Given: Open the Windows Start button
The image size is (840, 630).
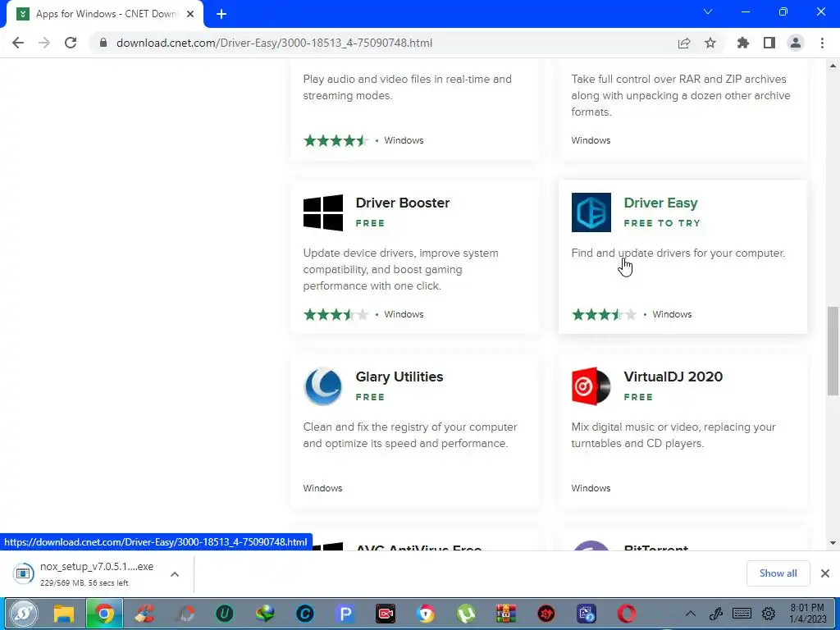Looking at the screenshot, I should 22,614.
